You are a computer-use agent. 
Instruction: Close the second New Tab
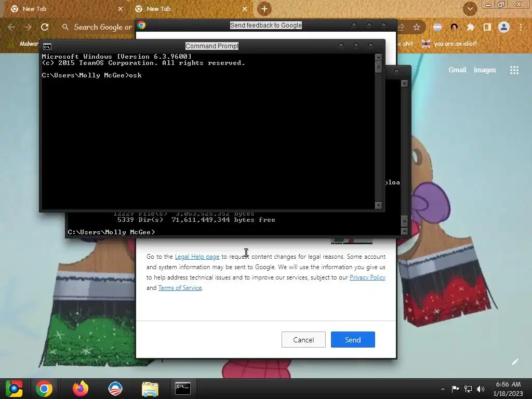tap(245, 9)
